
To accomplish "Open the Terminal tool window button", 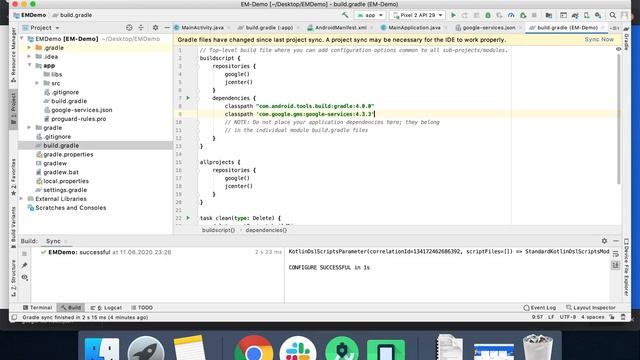I will (38, 307).
